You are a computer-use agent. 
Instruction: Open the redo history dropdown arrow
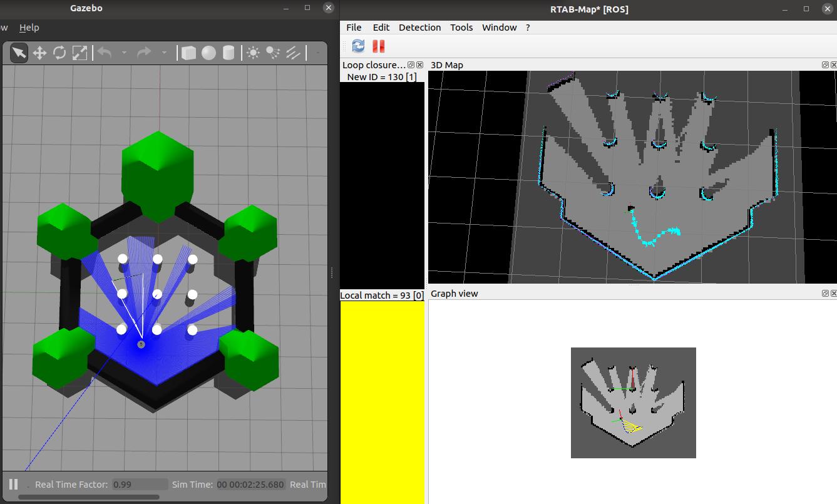[x=164, y=53]
